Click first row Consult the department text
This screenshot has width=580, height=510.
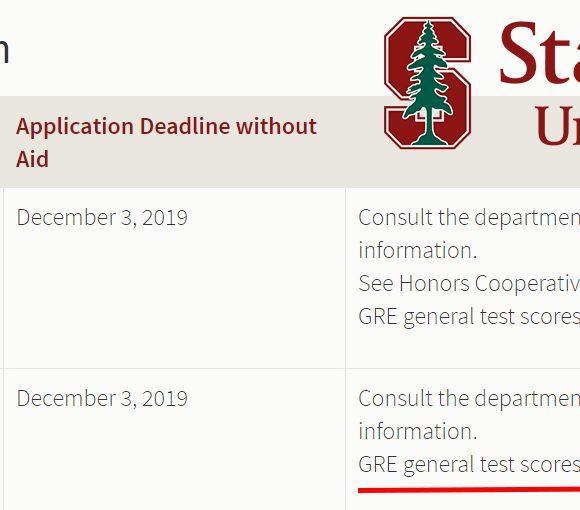469,217
